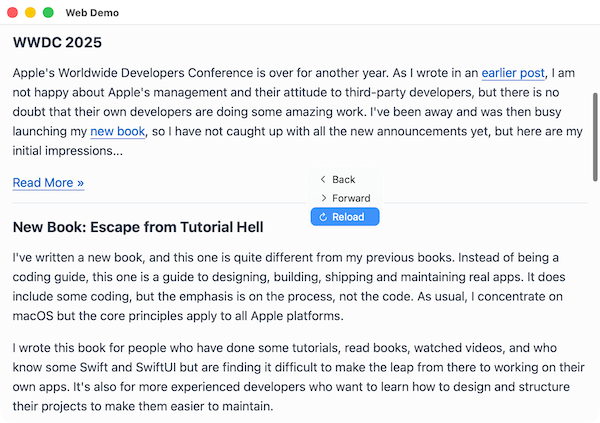Close the Web Demo window

(x=13, y=12)
